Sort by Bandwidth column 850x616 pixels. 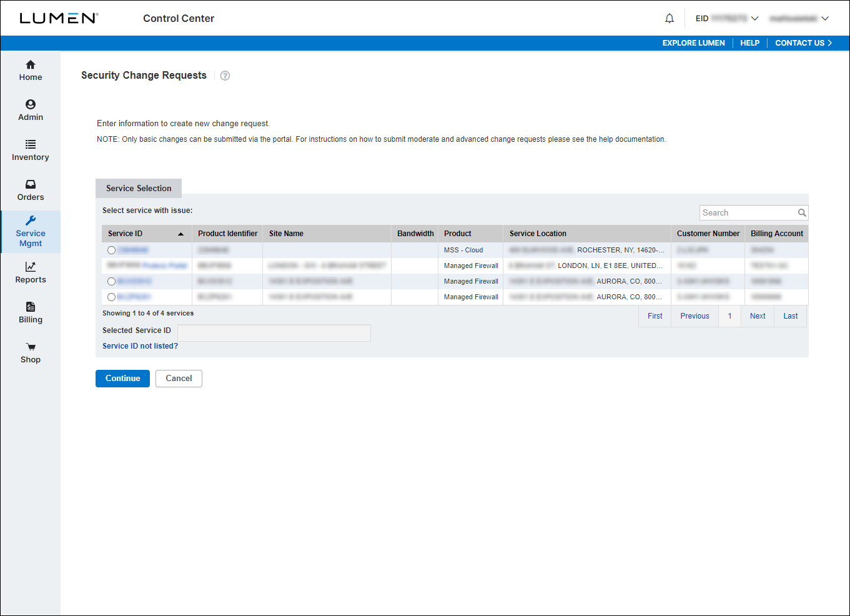coord(415,234)
